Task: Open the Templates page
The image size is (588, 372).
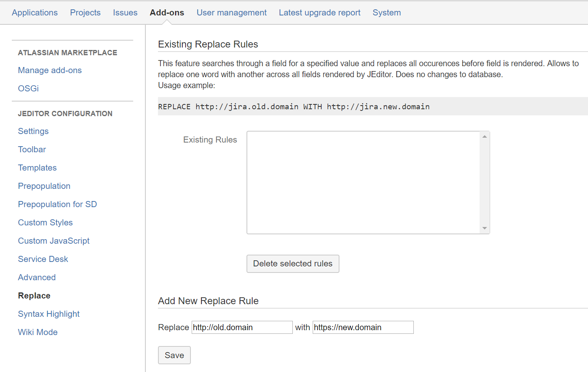Action: point(37,168)
